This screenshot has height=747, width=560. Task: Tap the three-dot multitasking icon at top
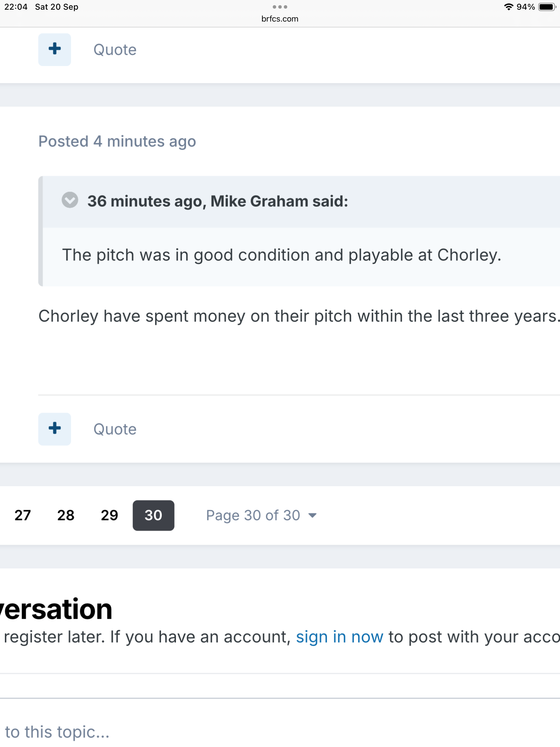tap(280, 7)
